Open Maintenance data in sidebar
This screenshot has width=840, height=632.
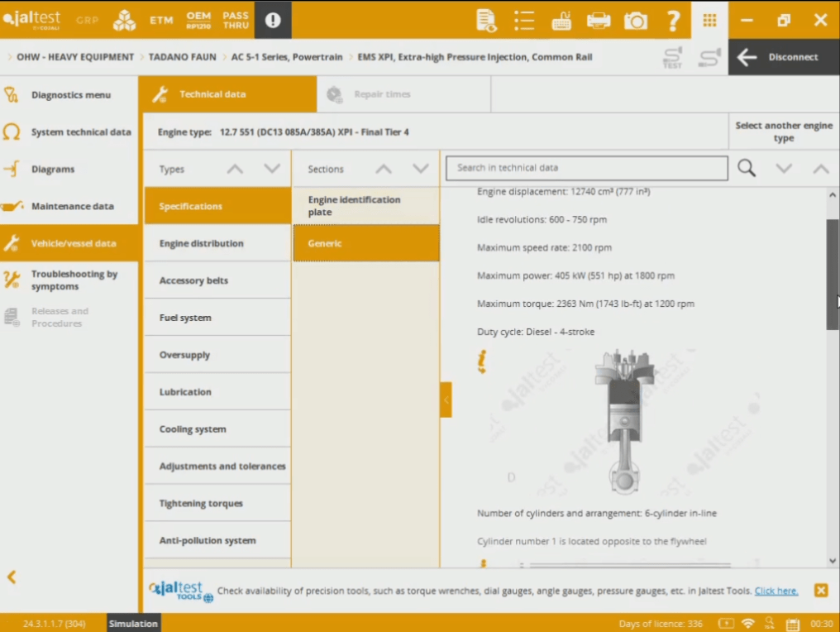pos(69,206)
